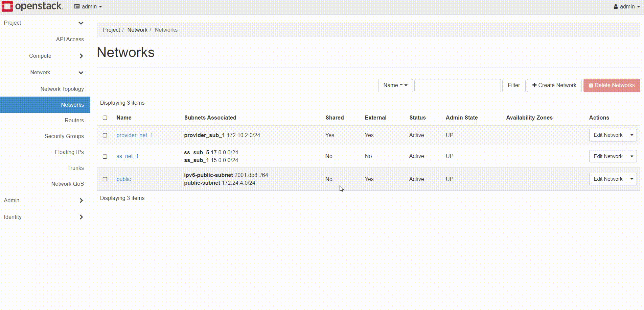Open the admin project selector dropdown
This screenshot has width=644, height=310.
[x=88, y=6]
